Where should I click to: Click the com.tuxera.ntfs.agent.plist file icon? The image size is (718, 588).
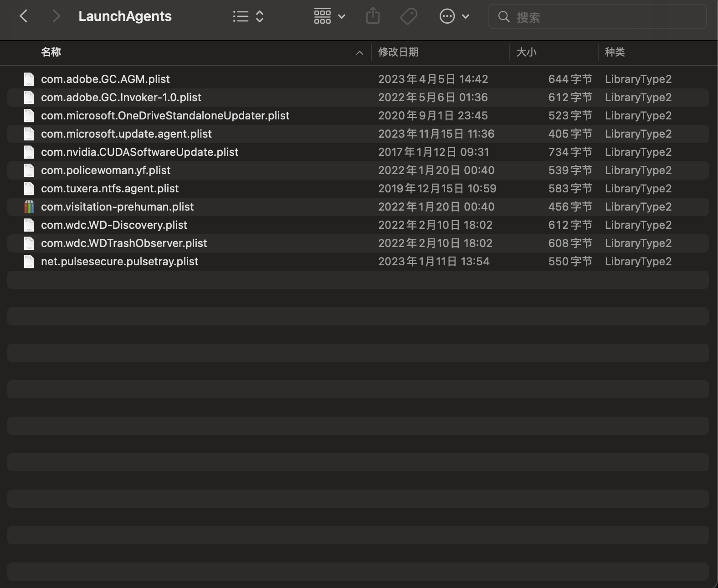point(29,189)
